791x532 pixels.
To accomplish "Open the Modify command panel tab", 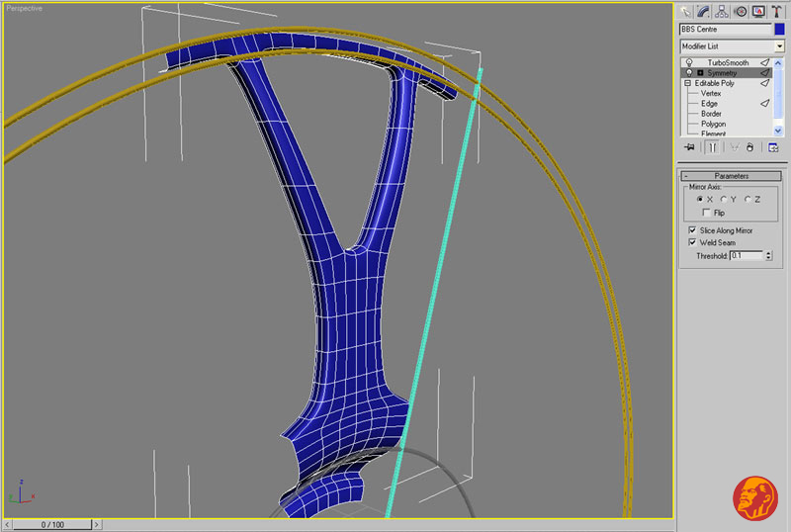I will point(703,12).
